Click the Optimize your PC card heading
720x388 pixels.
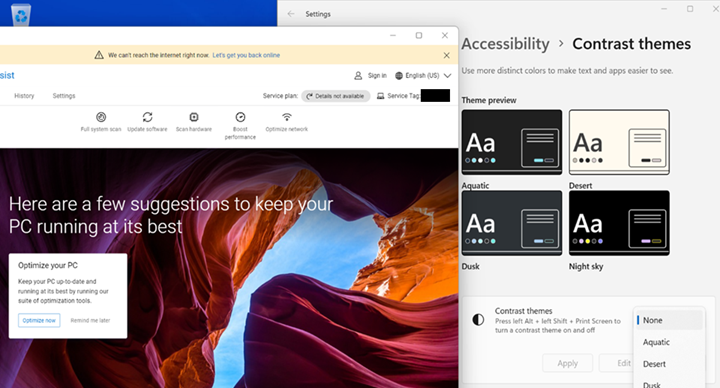point(48,265)
